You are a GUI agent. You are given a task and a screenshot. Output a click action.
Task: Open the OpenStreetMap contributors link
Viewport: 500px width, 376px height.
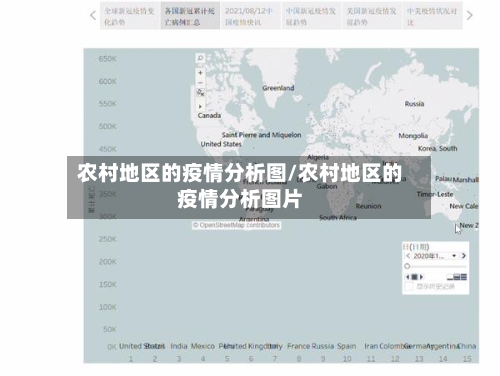pyautogui.click(x=236, y=225)
